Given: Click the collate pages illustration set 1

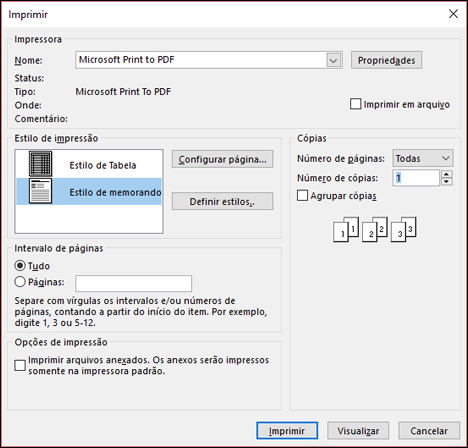Looking at the screenshot, I should (x=346, y=229).
